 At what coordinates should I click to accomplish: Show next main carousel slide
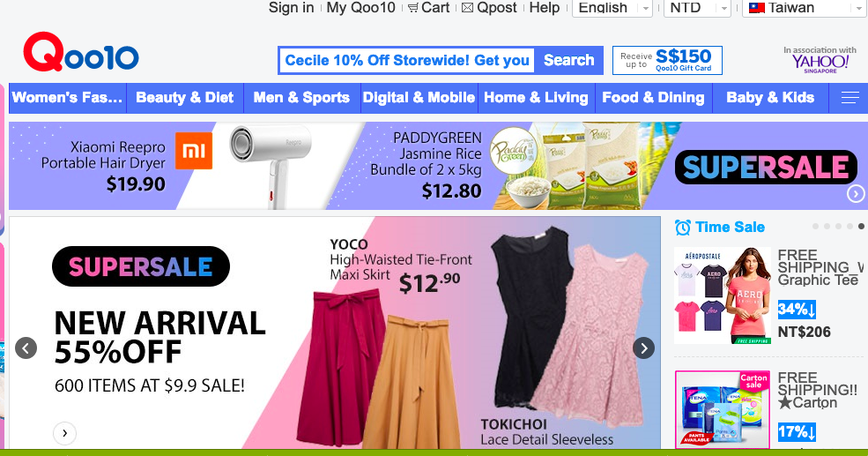pos(643,348)
